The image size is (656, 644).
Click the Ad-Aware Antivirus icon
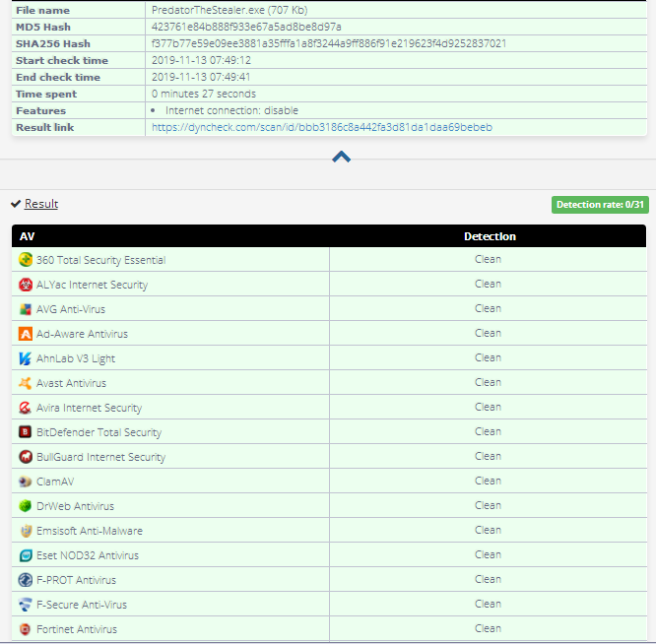(x=26, y=334)
